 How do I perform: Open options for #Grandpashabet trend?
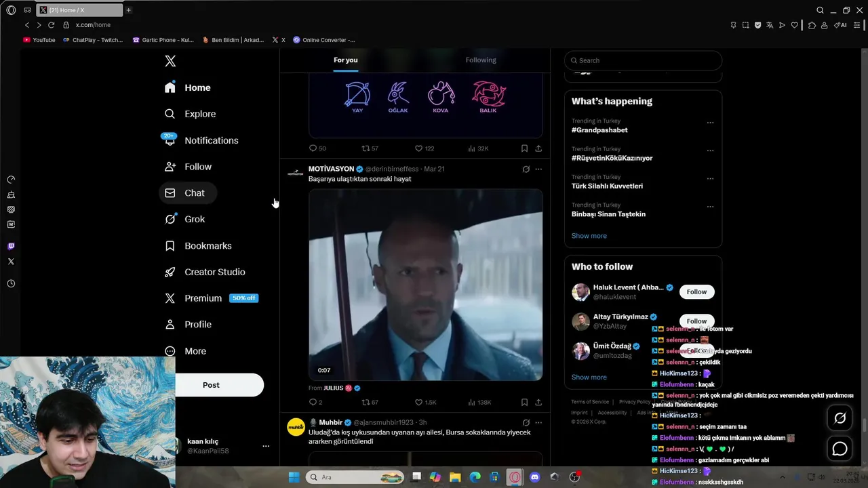point(710,123)
